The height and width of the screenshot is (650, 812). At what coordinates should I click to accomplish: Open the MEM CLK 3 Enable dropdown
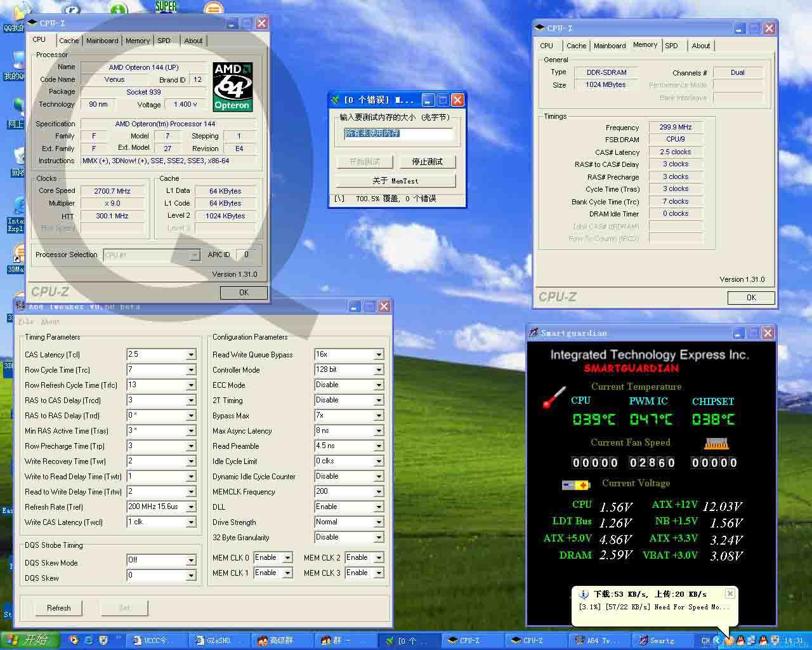pos(379,573)
